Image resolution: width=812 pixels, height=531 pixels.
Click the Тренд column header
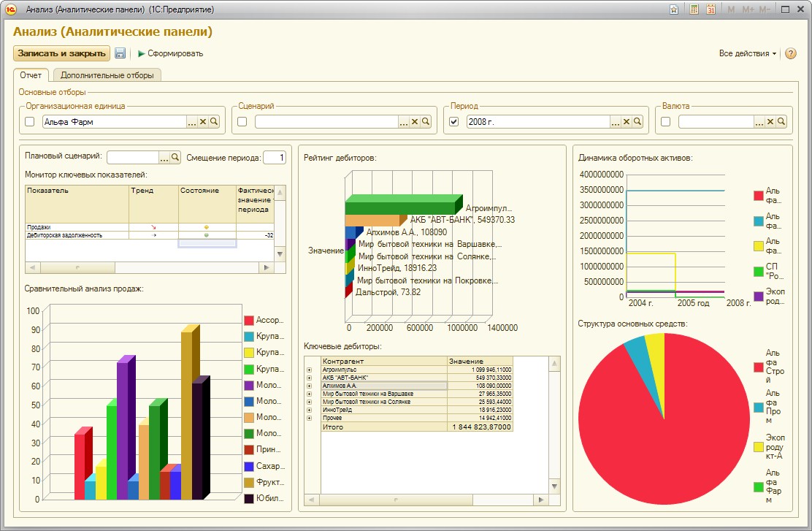click(x=154, y=204)
